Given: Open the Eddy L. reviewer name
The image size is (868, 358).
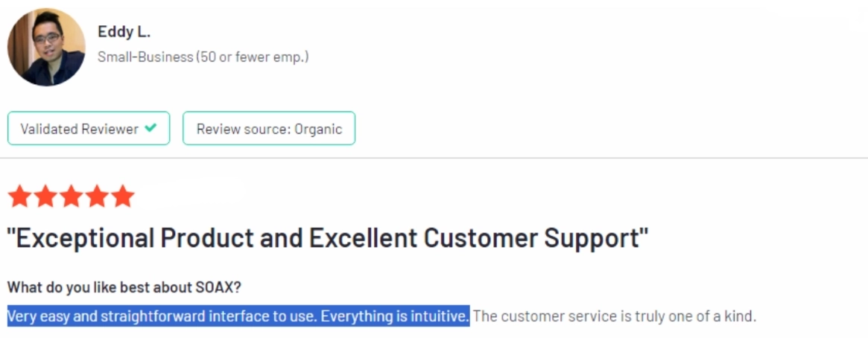Looking at the screenshot, I should [124, 32].
